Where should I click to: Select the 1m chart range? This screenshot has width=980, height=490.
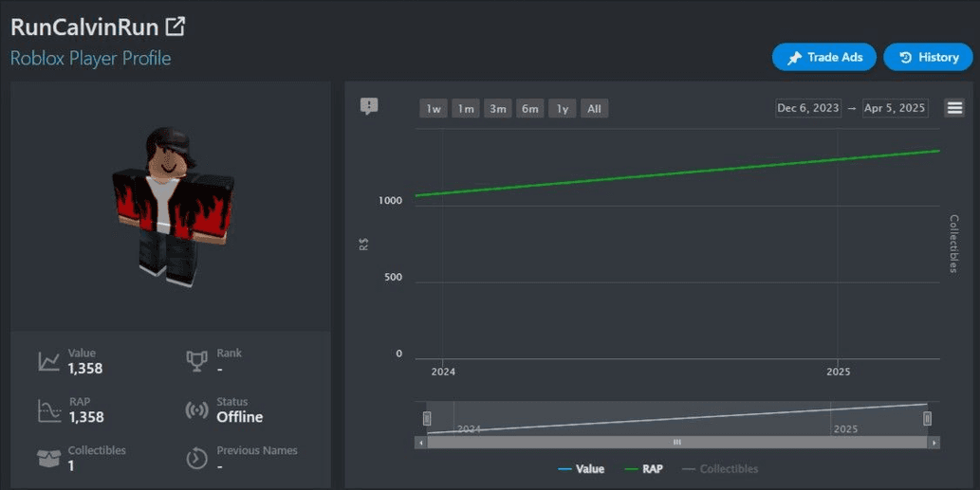[x=466, y=109]
